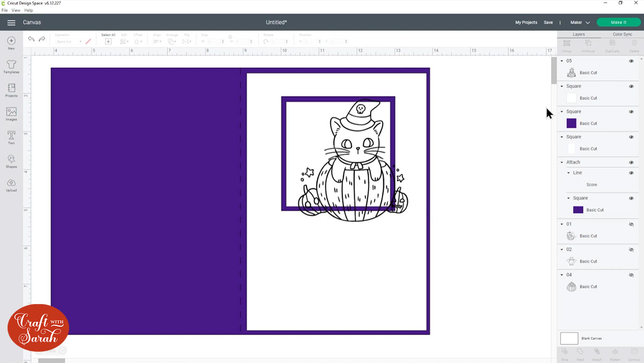Switch to the Layers tab

point(579,34)
